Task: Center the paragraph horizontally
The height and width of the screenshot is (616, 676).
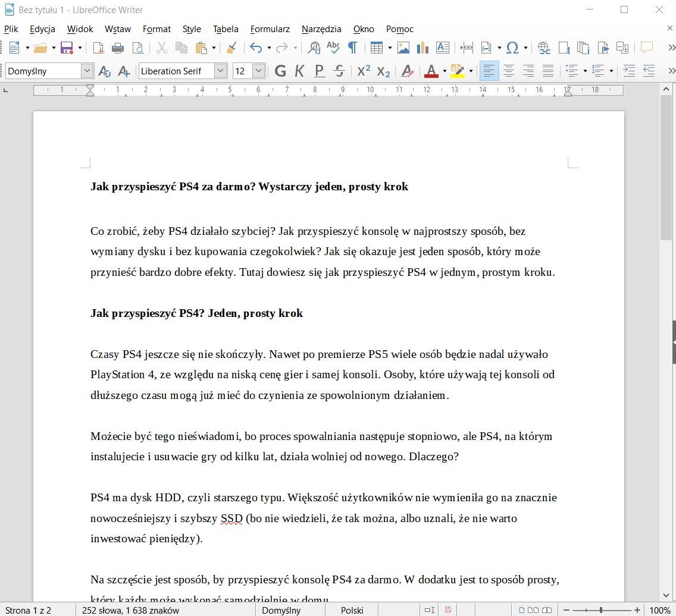Action: [x=509, y=71]
